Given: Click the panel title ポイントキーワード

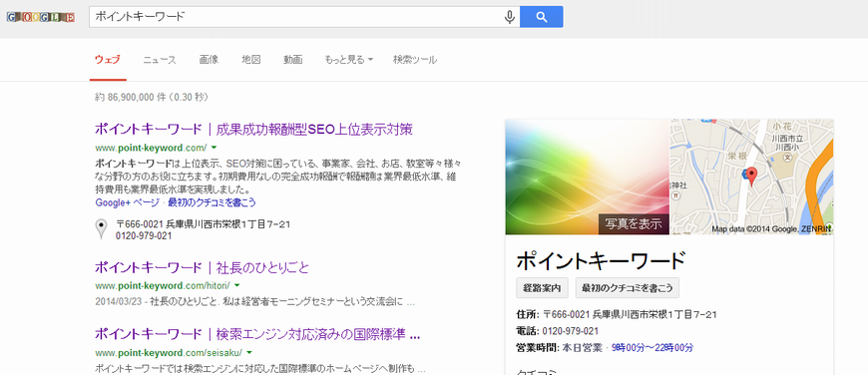Looking at the screenshot, I should point(601,260).
